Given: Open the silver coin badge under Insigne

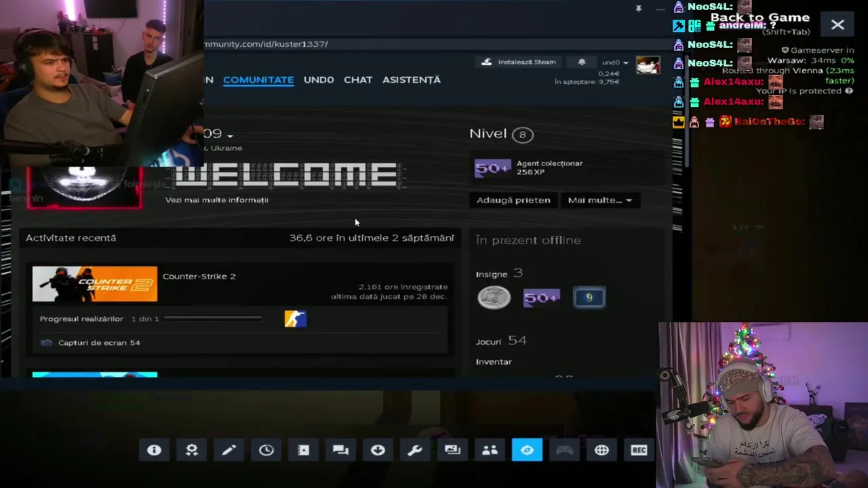Looking at the screenshot, I should pyautogui.click(x=494, y=298).
